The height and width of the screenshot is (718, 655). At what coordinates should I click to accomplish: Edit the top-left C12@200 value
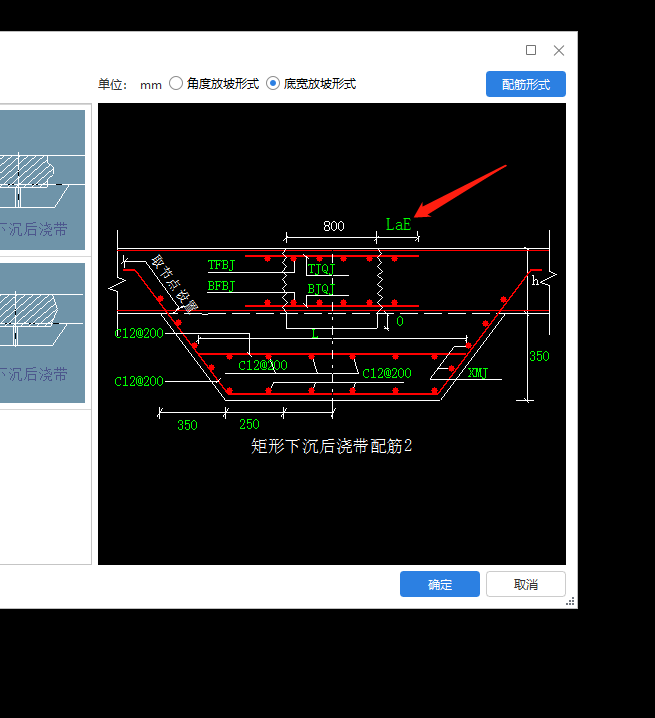coord(139,333)
